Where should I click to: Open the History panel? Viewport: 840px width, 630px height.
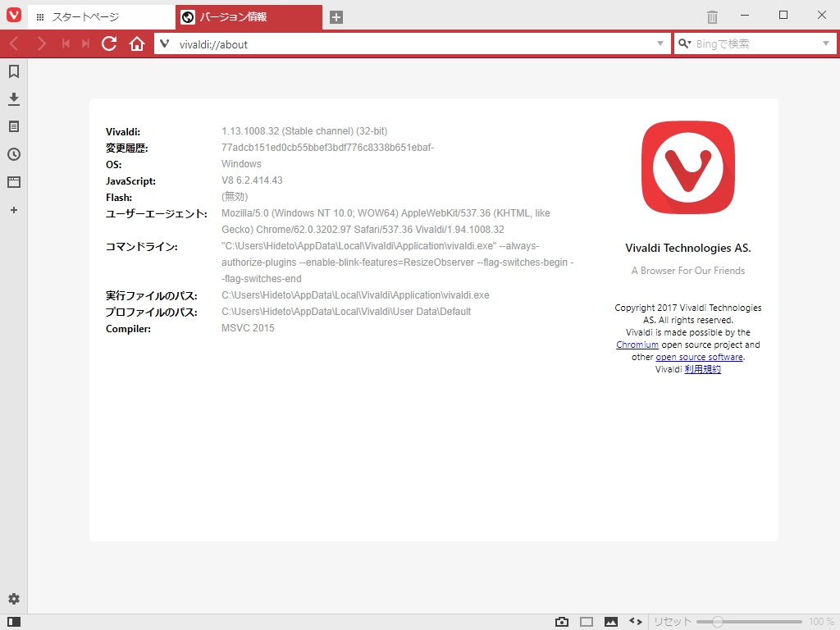click(x=13, y=154)
